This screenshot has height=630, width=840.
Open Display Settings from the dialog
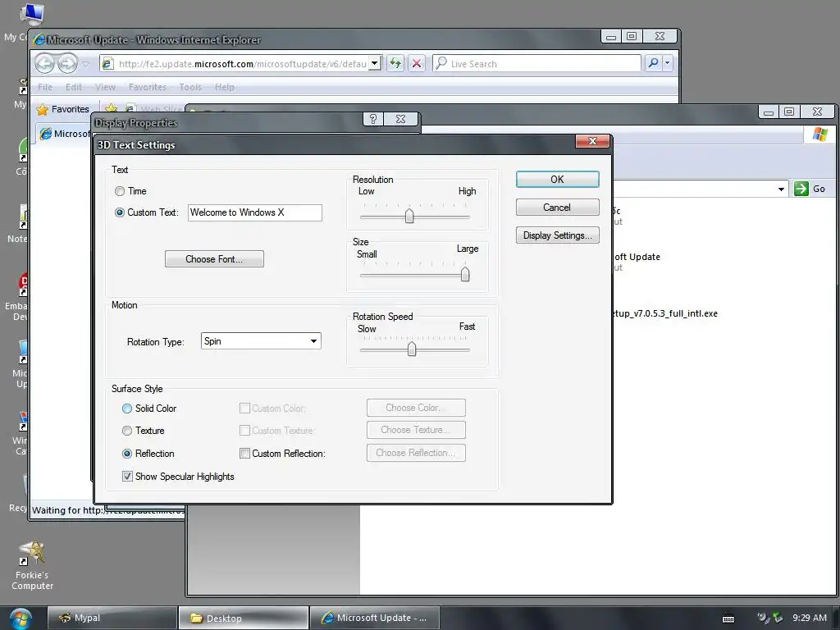557,235
